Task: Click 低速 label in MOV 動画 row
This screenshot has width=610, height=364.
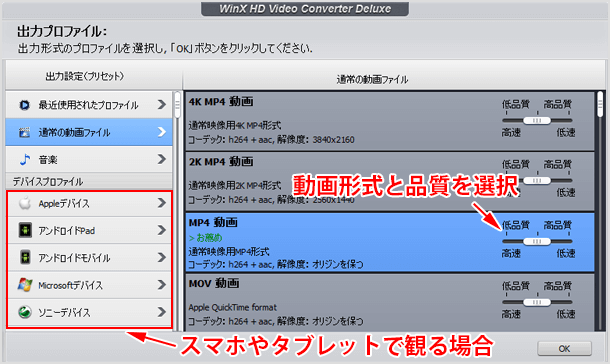Action: pos(566,314)
